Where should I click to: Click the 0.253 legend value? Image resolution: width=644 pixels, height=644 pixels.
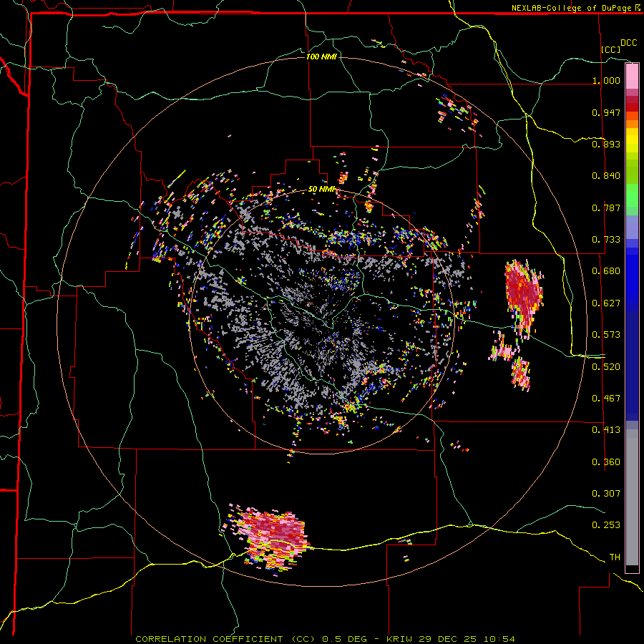pos(606,525)
